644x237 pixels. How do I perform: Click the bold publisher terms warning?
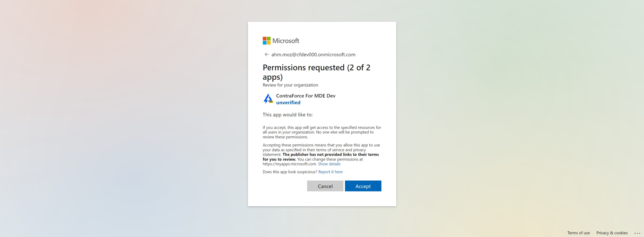point(330,155)
